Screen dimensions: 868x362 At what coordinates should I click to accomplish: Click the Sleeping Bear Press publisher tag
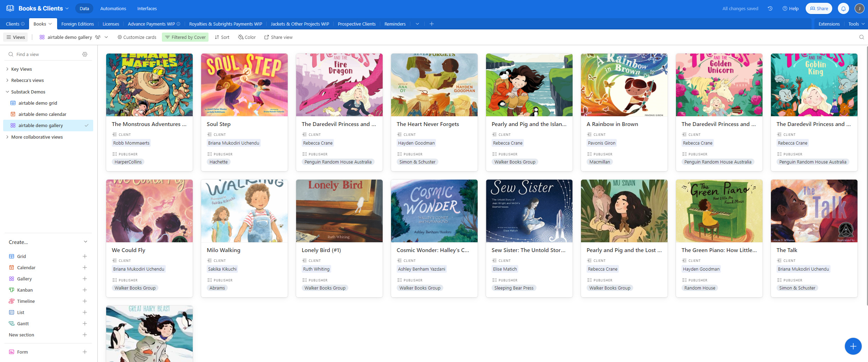(514, 288)
